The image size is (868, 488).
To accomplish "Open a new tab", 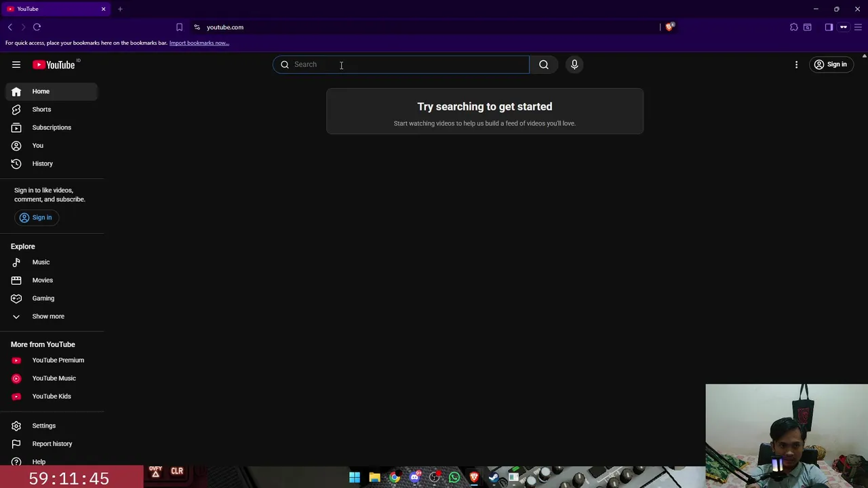I will coord(120,9).
